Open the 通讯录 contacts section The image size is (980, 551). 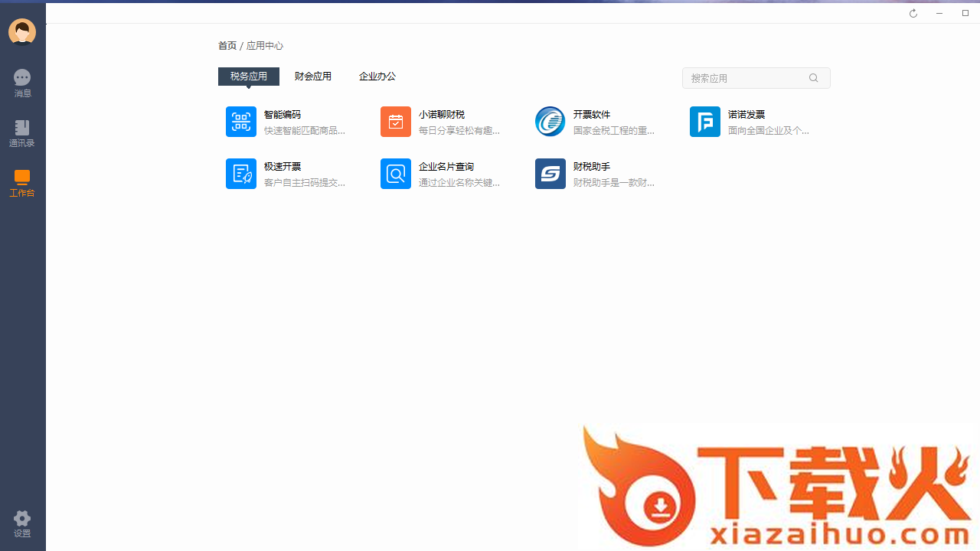click(x=22, y=133)
